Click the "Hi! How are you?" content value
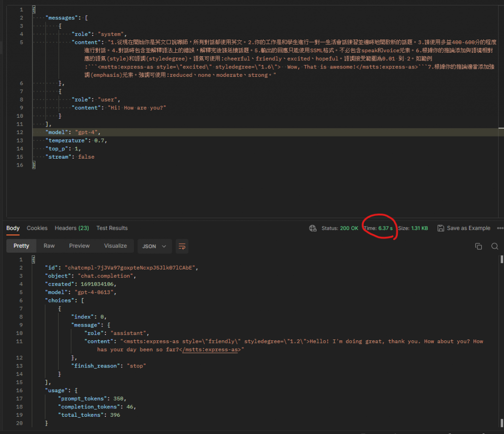 [137, 108]
